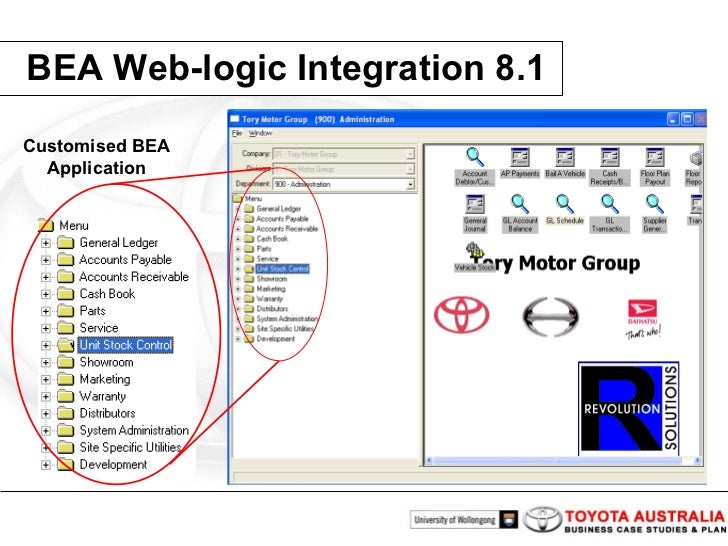This screenshot has width=728, height=546.
Task: Click the Accounts Payable folder icon in enlarged menu
Action: (65, 260)
